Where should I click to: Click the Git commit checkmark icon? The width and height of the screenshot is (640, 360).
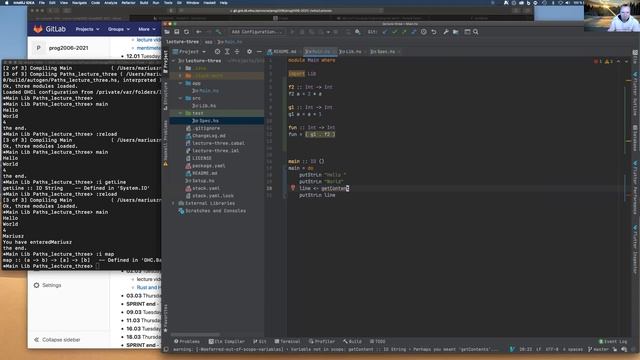[394, 32]
